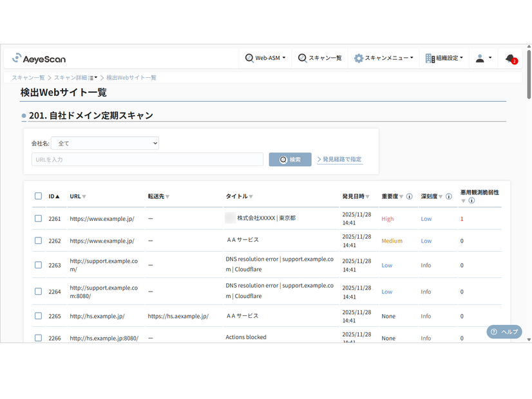532x399 pixels.
Task: Click the info icon next to 重要度
Action: [x=408, y=196]
